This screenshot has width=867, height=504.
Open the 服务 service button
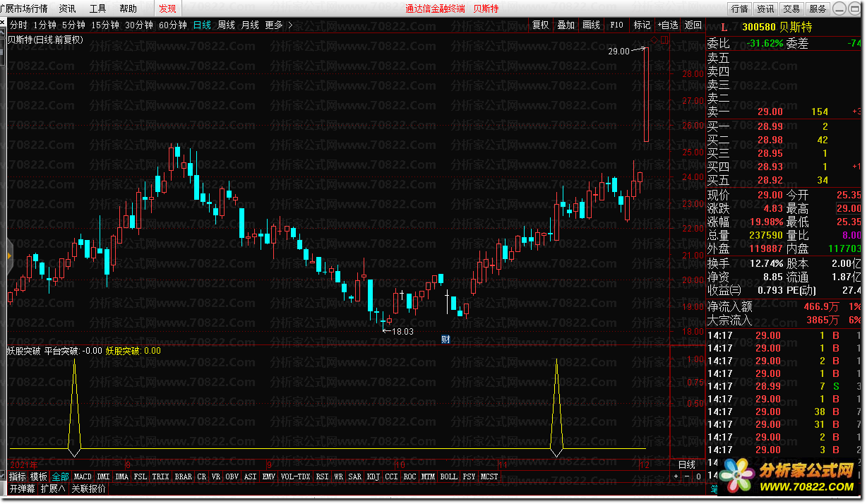818,8
